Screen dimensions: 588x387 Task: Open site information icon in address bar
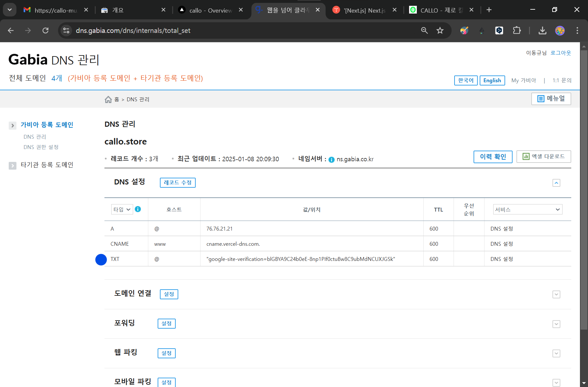(66, 31)
